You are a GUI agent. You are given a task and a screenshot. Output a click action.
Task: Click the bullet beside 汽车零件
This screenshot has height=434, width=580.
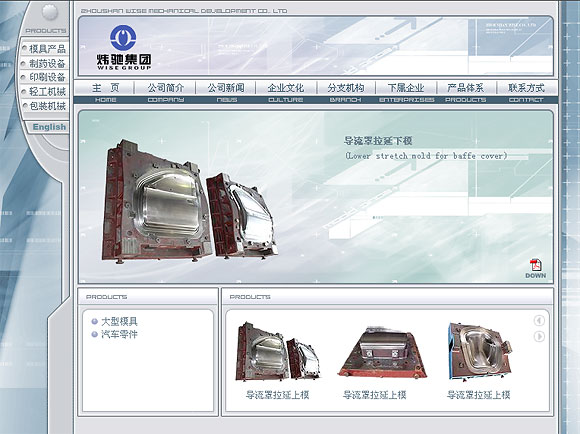(94, 334)
